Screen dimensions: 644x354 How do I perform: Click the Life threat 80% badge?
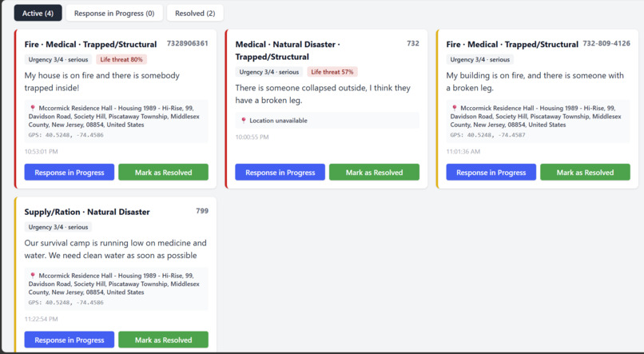click(121, 60)
